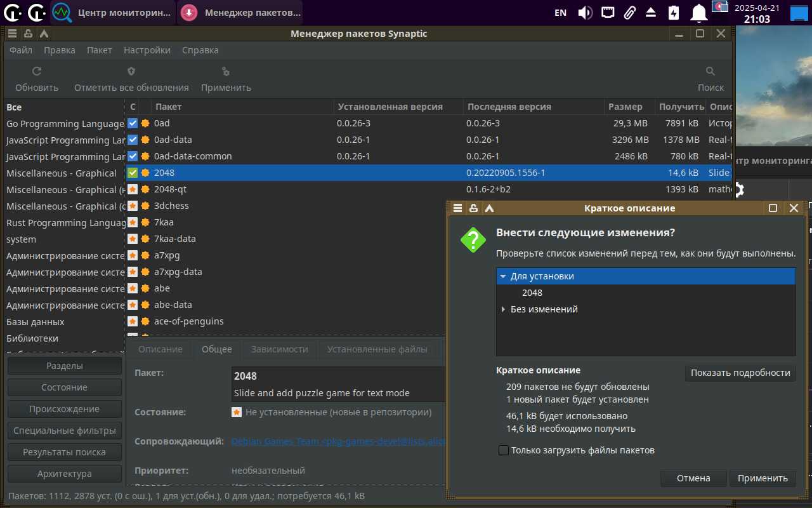Click the lock icon in Краткое описание title bar
This screenshot has width=812, height=508.
click(473, 208)
